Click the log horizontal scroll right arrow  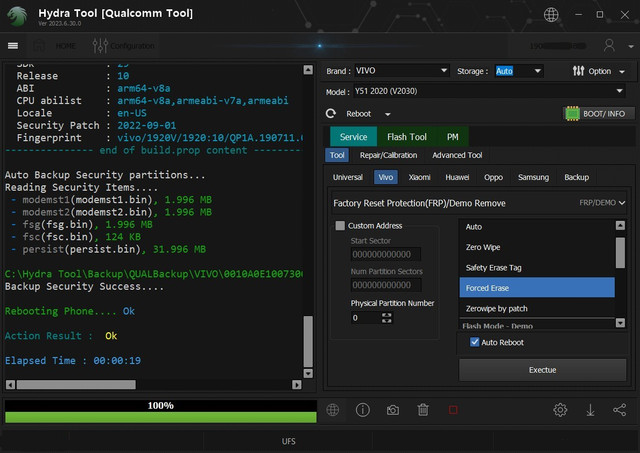pyautogui.click(x=297, y=384)
